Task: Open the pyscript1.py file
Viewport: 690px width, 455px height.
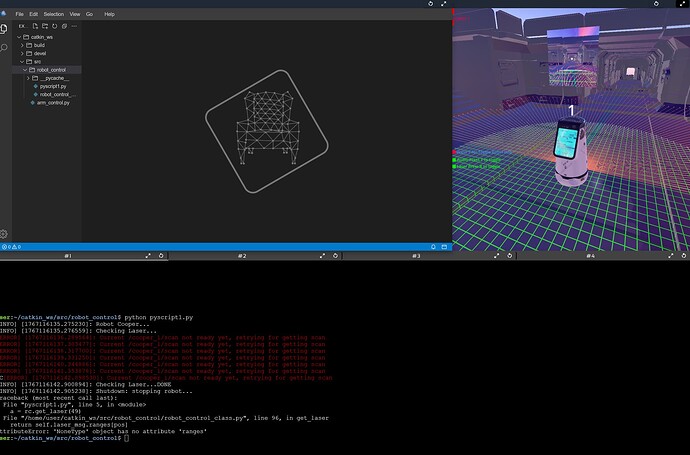Action: [52, 86]
